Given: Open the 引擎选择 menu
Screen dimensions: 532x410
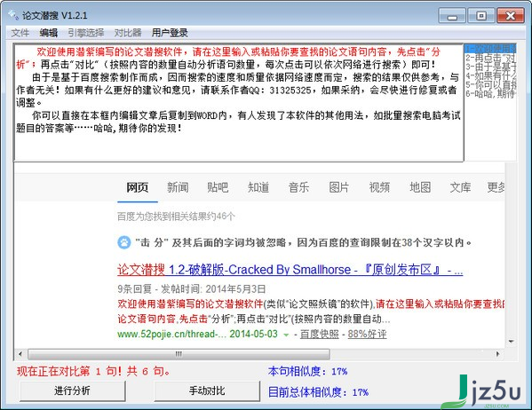Looking at the screenshot, I should (86, 33).
